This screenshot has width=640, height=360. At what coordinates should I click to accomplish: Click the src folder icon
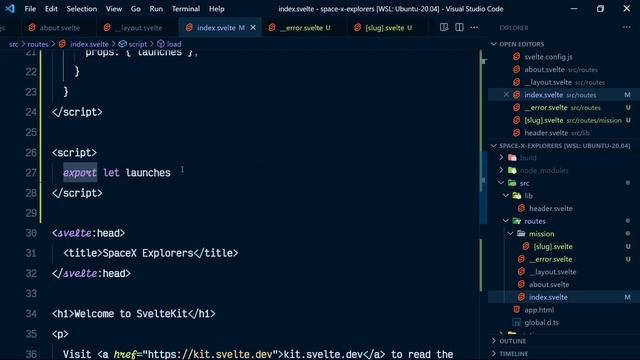pos(512,183)
